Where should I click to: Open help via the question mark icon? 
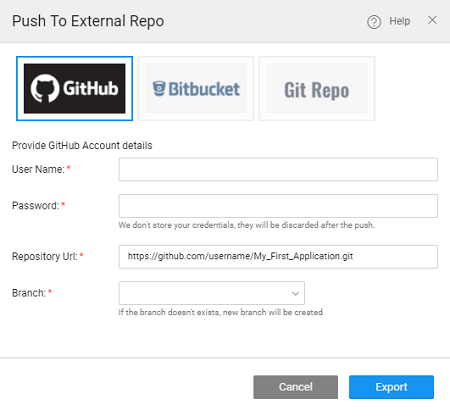[x=374, y=22]
